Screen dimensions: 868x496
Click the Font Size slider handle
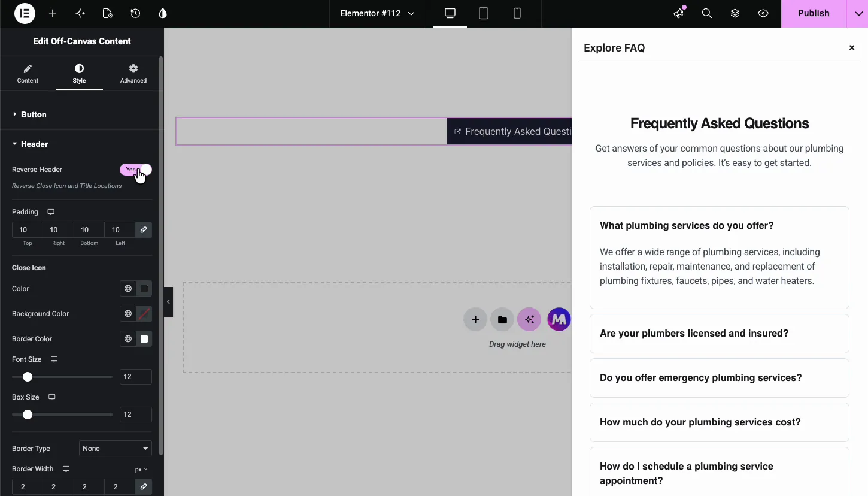[x=28, y=377]
